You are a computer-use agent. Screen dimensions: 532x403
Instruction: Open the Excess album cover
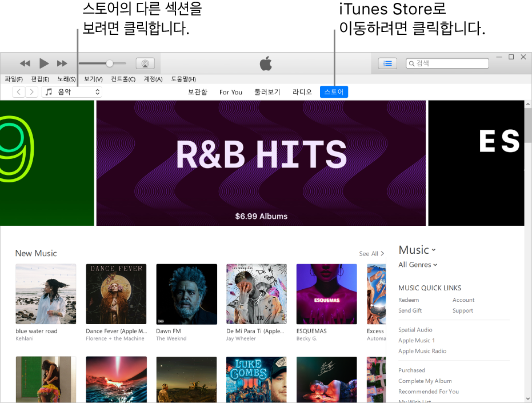pos(376,294)
